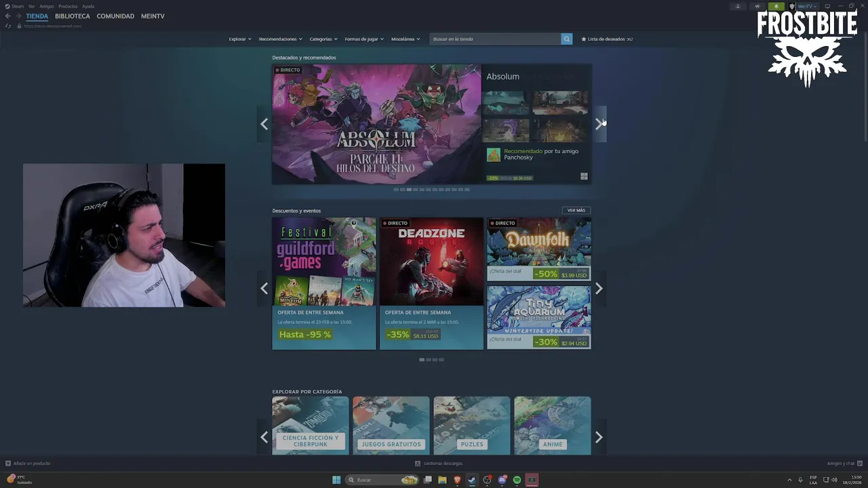Show next featured game arrow
The height and width of the screenshot is (488, 868).
[599, 124]
